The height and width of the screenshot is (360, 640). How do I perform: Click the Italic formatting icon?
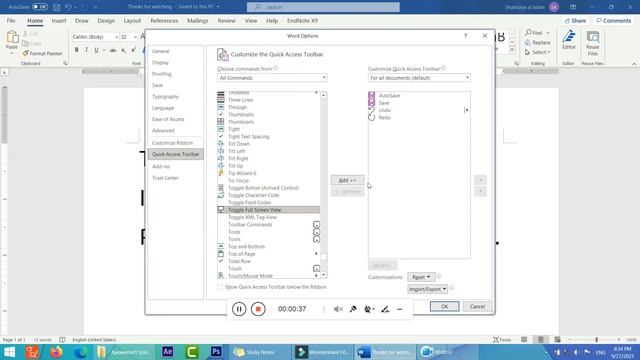pos(87,50)
